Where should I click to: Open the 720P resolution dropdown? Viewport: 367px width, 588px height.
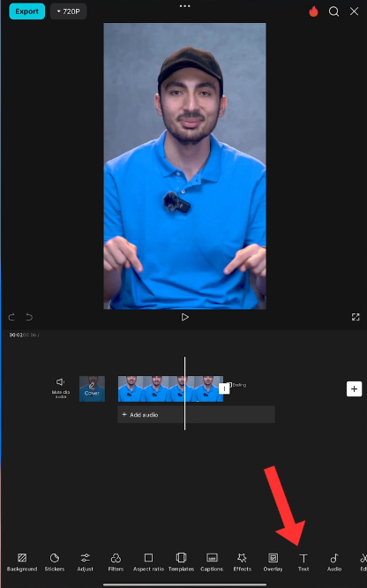point(68,11)
